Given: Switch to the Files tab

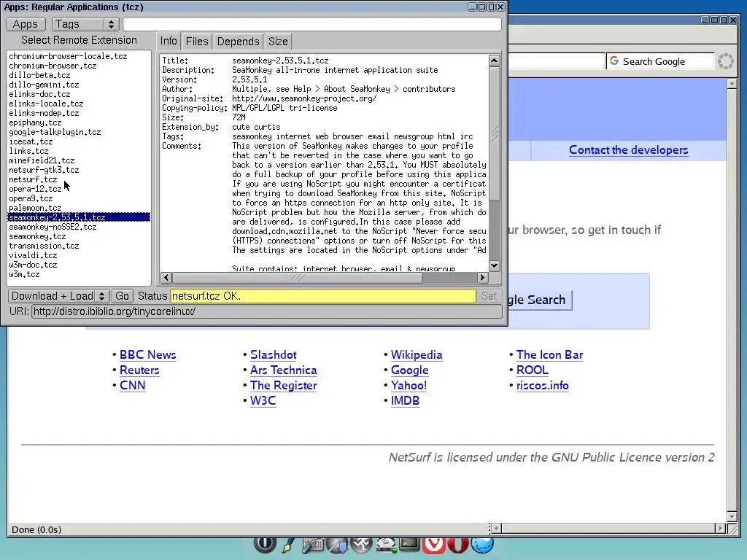Looking at the screenshot, I should 197,42.
